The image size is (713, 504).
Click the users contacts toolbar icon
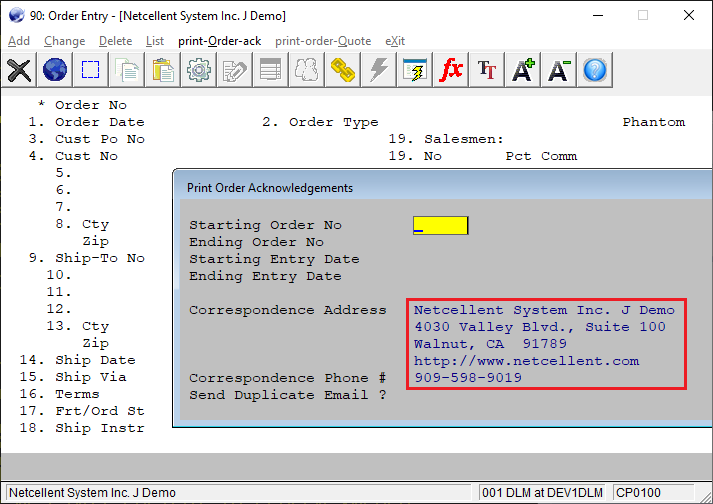pos(306,70)
